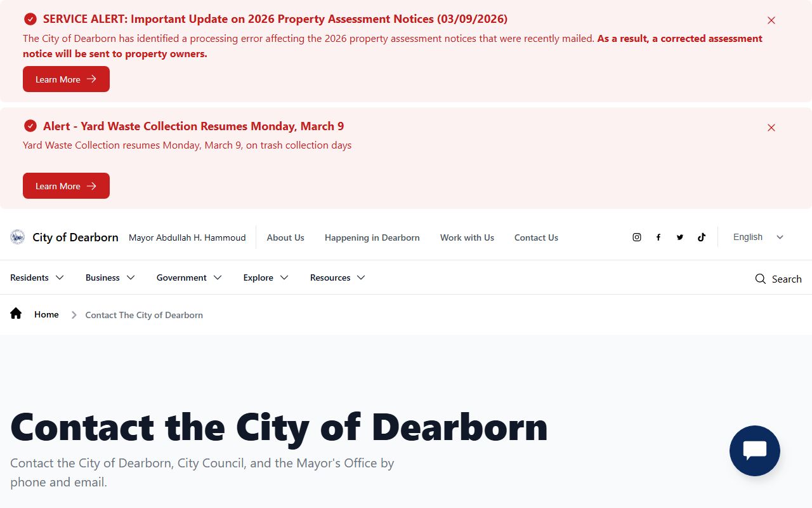812x508 pixels.
Task: Click the City of Dearborn seal logo
Action: point(17,237)
